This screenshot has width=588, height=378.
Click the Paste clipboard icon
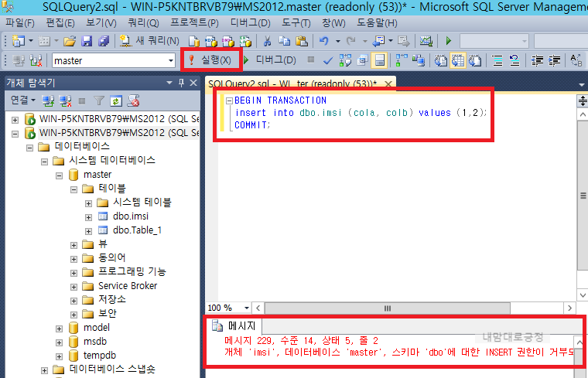tap(302, 41)
